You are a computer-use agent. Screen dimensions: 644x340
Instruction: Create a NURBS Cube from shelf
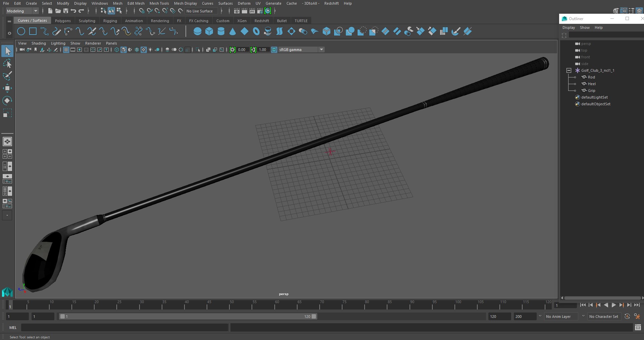(209, 32)
